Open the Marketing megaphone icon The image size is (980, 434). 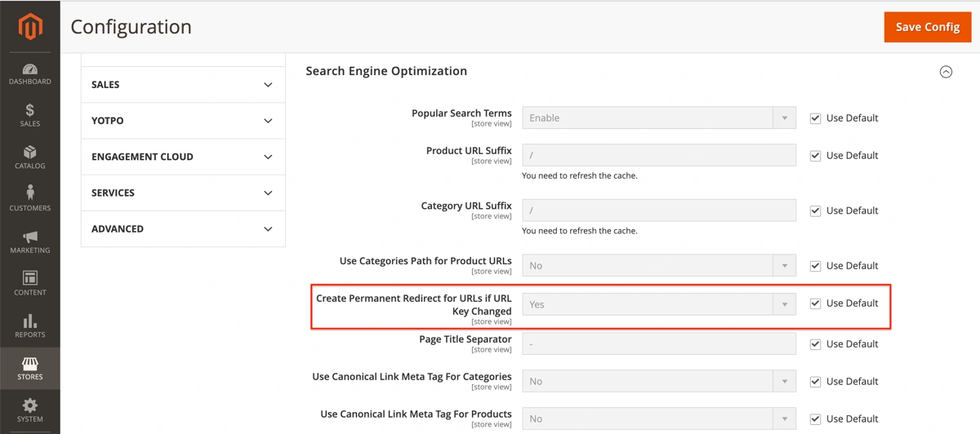30,237
